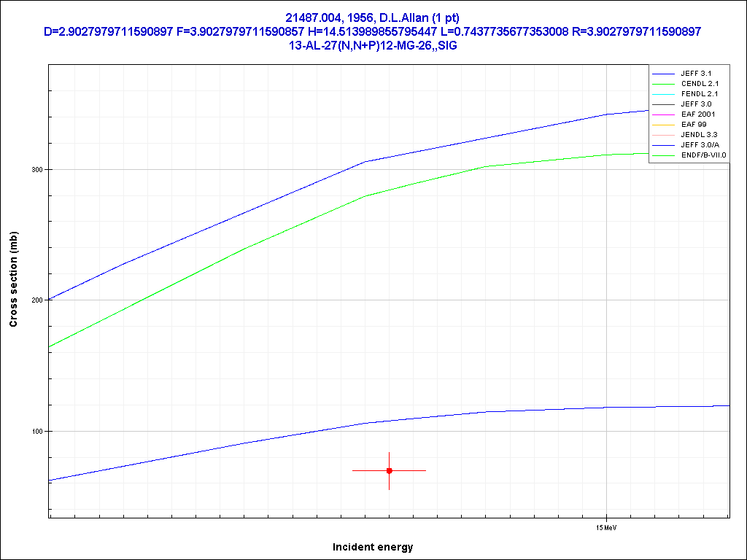This screenshot has width=747, height=560.
Task: Click the '15 MeV' x-axis tick label
Action: pos(606,526)
